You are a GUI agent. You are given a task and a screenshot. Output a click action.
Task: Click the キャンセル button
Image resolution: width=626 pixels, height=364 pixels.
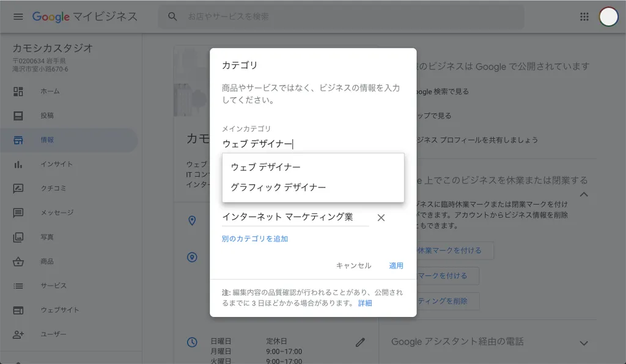point(354,266)
